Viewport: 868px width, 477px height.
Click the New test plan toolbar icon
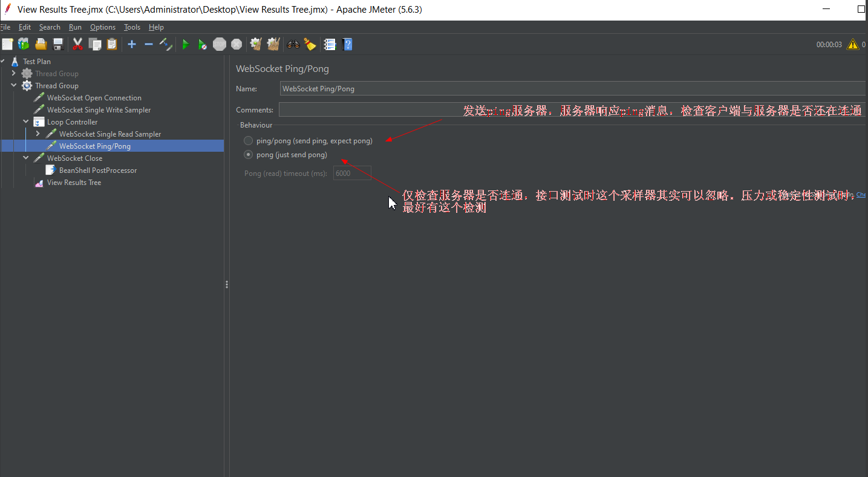[x=7, y=44]
